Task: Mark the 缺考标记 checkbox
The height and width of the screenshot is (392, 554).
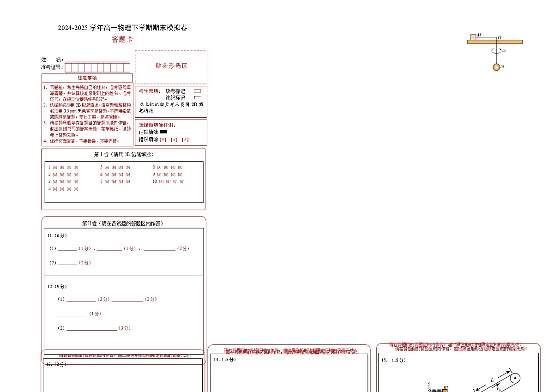Action: [x=198, y=91]
